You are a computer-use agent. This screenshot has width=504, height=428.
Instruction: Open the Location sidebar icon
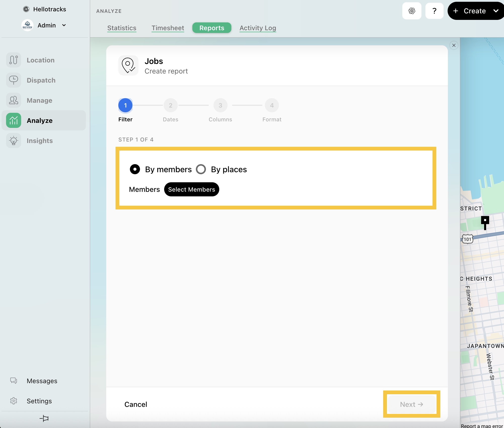tap(14, 60)
